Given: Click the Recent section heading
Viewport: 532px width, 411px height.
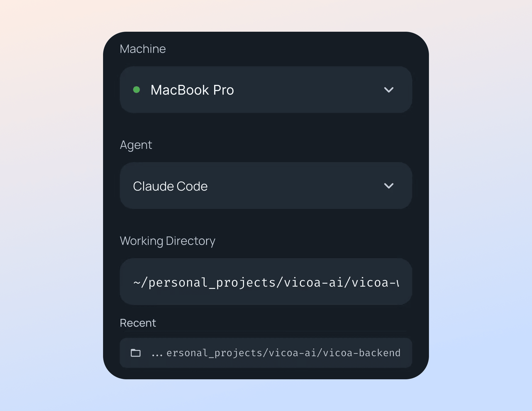Looking at the screenshot, I should coord(138,323).
